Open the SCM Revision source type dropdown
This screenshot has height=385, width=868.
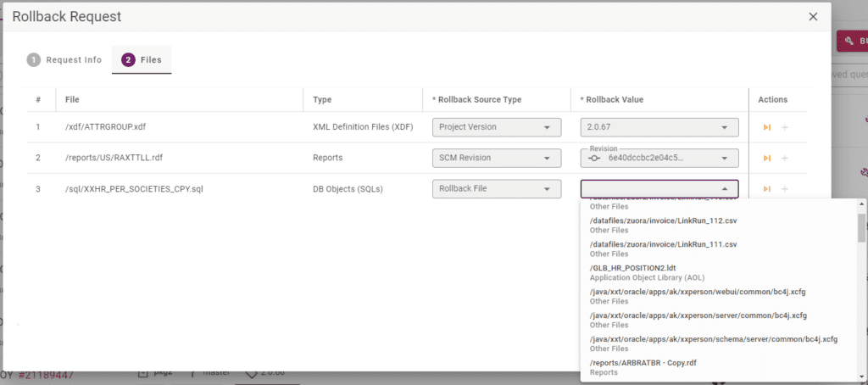pyautogui.click(x=497, y=158)
